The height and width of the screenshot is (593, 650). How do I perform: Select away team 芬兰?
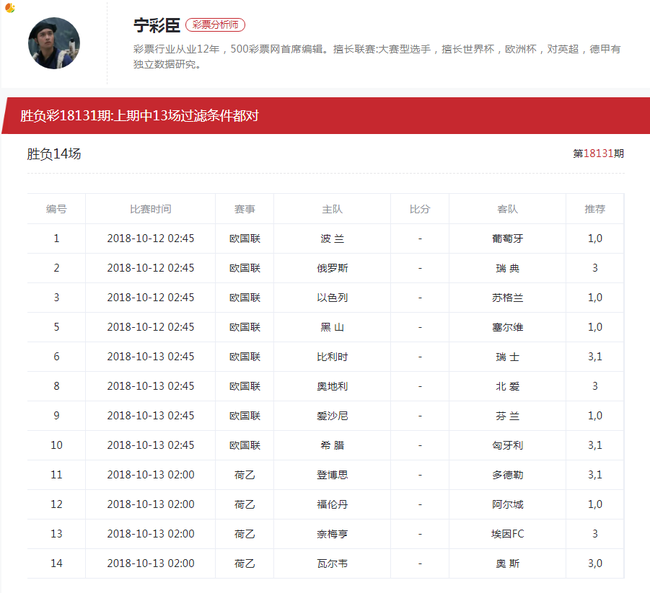507,416
